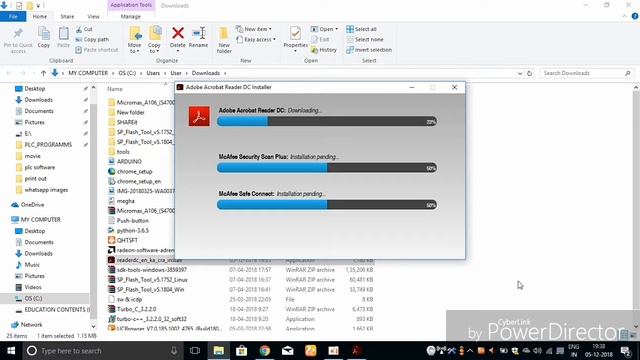Expand the Open button dropdown
This screenshot has width=640, height=360.
(337, 29)
